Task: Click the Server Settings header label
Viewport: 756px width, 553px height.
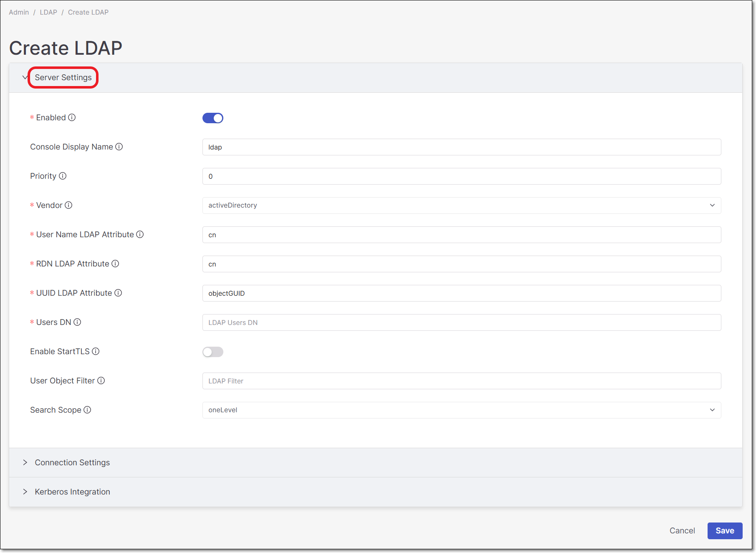Action: point(63,77)
